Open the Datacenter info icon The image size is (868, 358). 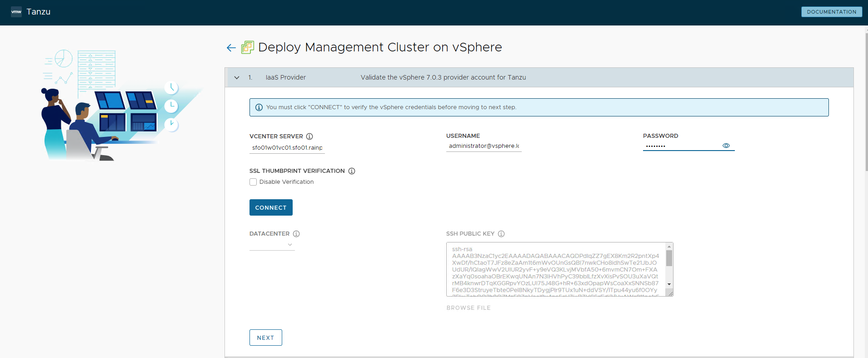click(296, 234)
